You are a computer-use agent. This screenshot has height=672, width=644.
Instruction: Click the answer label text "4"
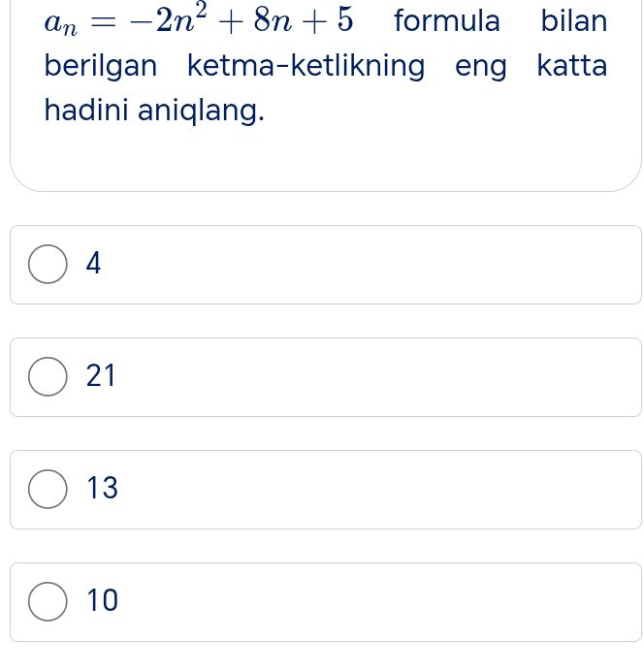tap(94, 264)
